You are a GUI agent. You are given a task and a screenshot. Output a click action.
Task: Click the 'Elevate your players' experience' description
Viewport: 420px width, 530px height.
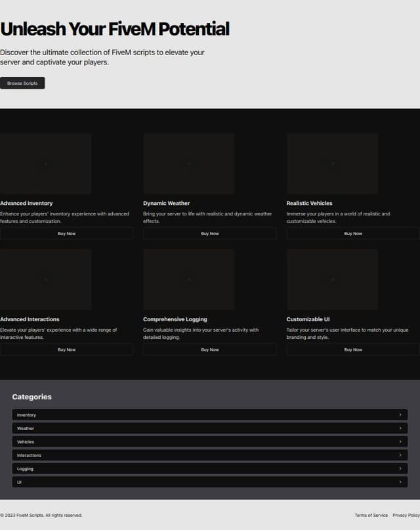point(58,333)
